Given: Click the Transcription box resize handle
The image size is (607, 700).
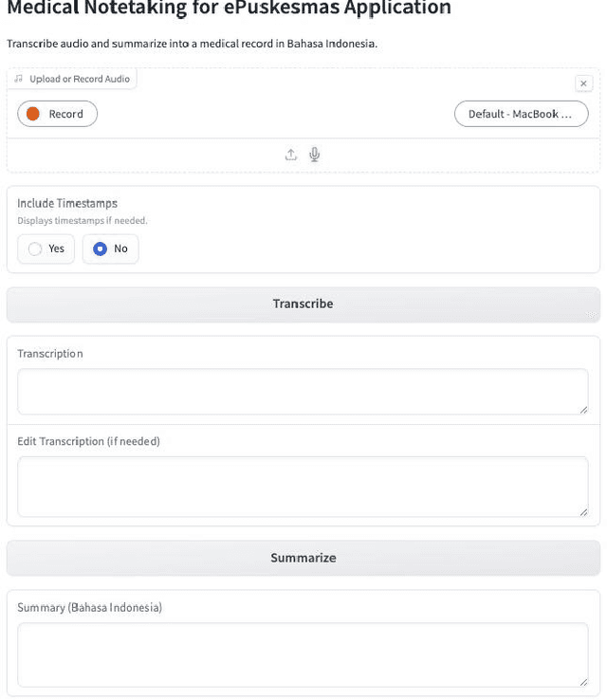Looking at the screenshot, I should tap(583, 409).
